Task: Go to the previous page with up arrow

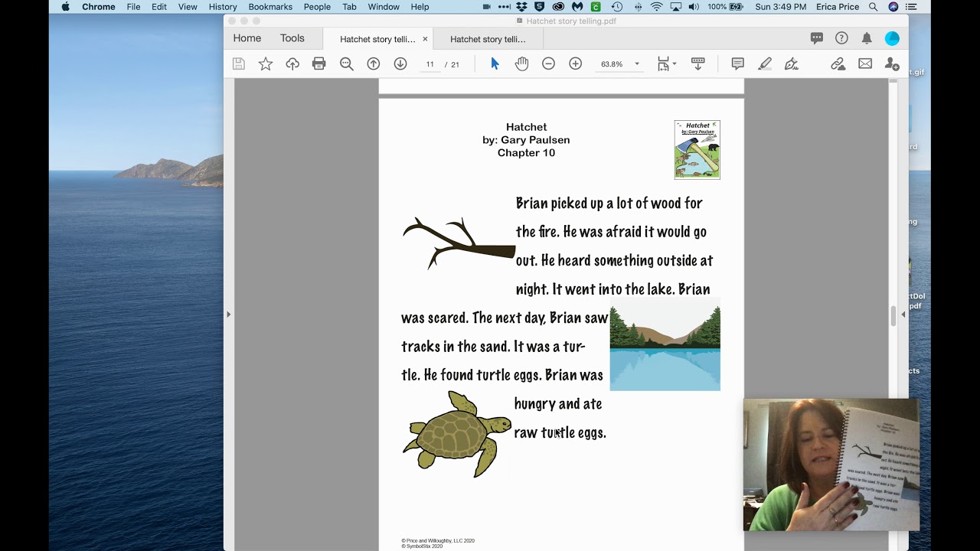Action: (x=374, y=64)
